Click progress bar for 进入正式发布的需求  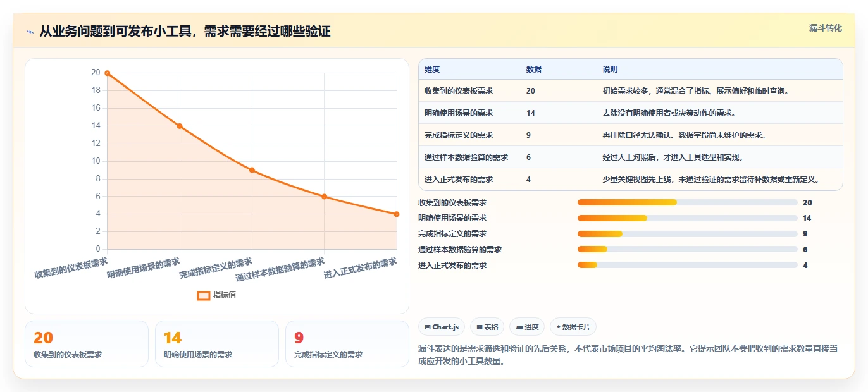pyautogui.click(x=687, y=266)
